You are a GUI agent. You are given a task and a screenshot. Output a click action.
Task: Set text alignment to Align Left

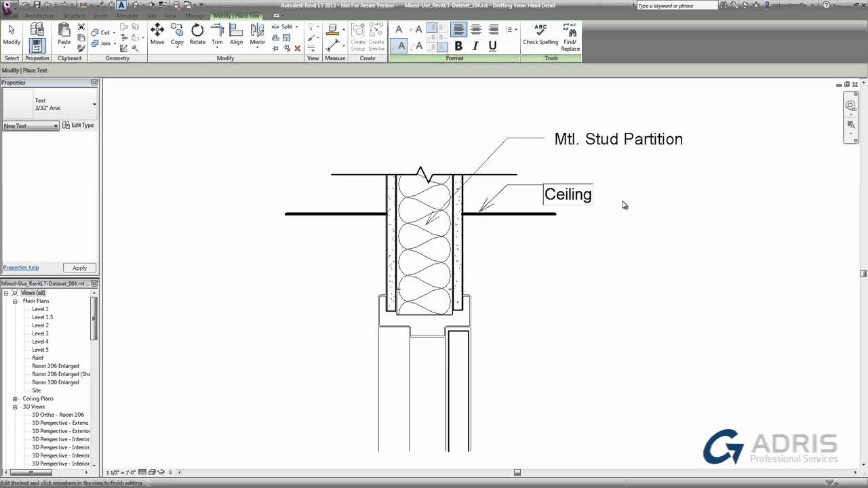459,29
